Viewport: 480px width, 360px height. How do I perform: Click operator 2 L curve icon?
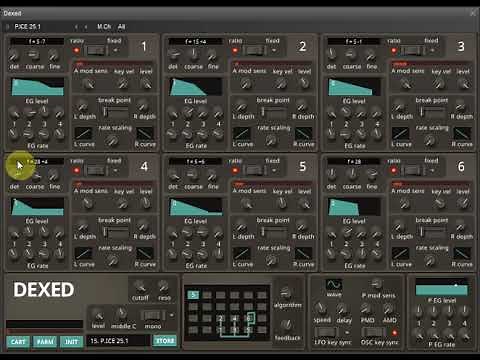pos(242,134)
